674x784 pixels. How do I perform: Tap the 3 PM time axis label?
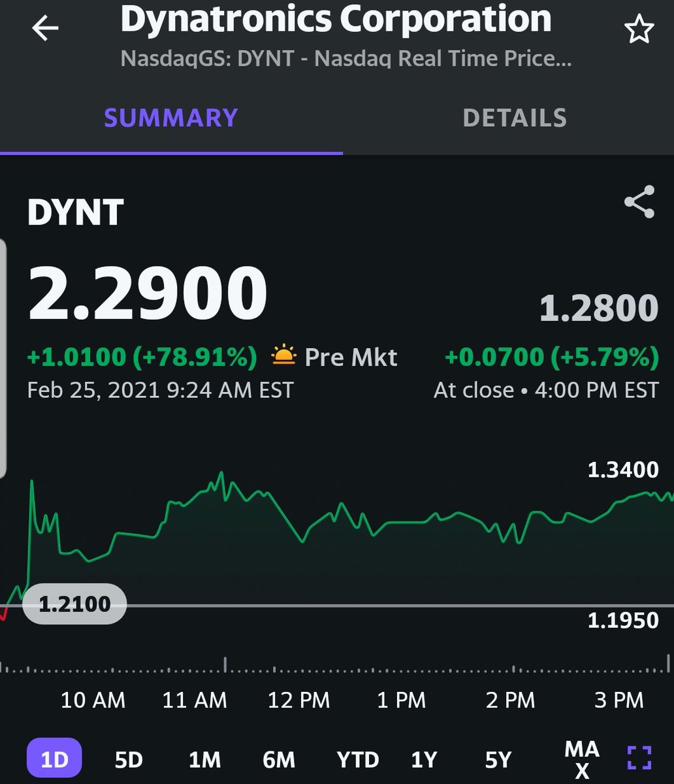point(618,700)
